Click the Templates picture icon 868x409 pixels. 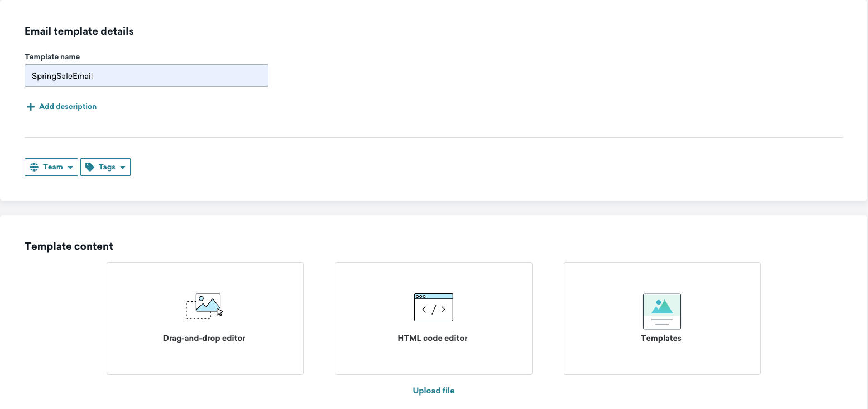(662, 311)
